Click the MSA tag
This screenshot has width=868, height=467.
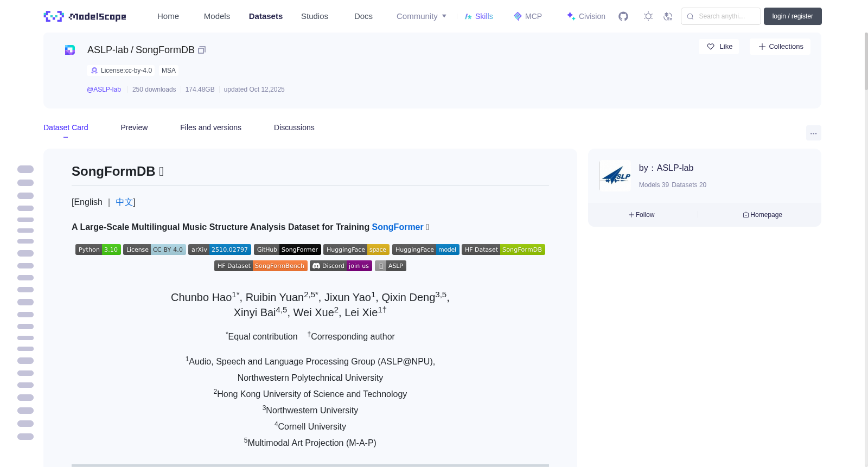[169, 71]
